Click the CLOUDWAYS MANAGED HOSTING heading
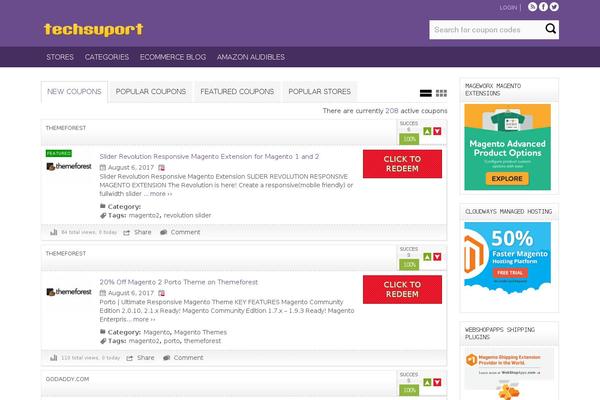The image size is (600, 400). 509,212
